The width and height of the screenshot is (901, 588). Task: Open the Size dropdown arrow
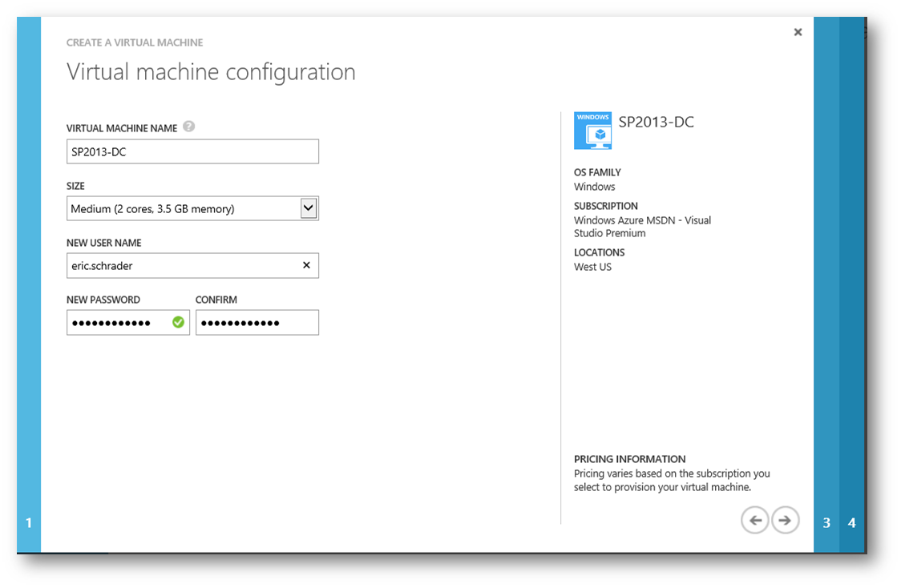click(x=309, y=207)
